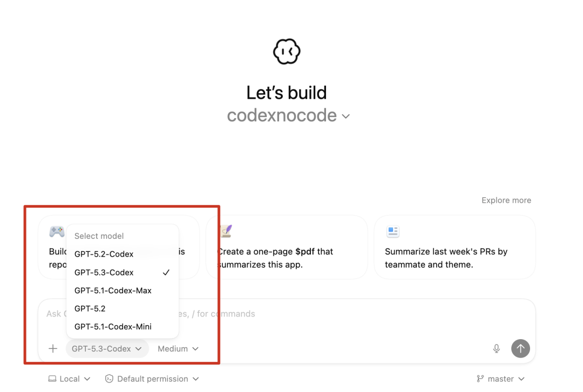
Task: Click the PDF pen suggestion icon
Action: coord(226,232)
